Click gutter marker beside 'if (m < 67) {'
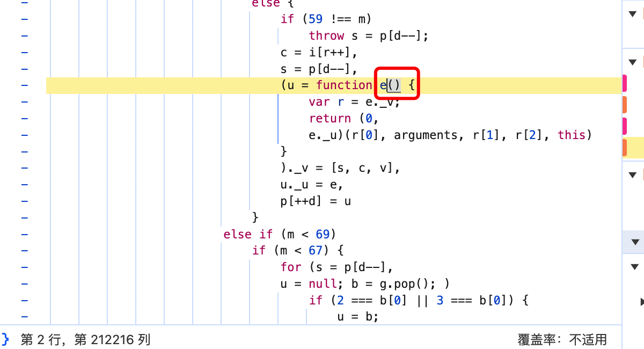This screenshot has height=349, width=644. [x=25, y=250]
